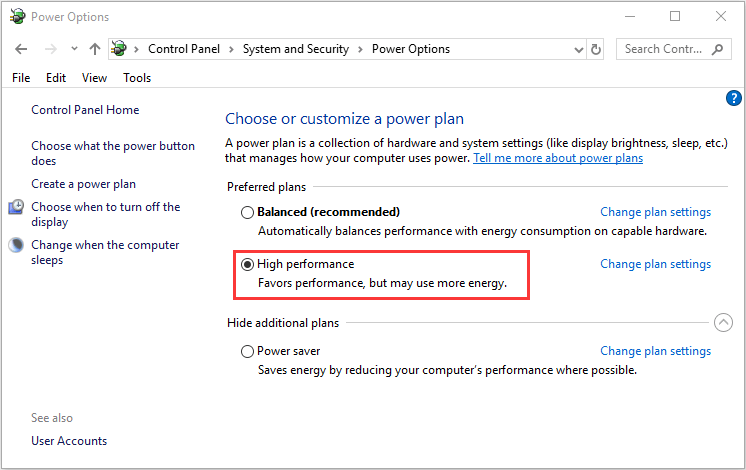Click the magnifier icon in search box

(x=717, y=49)
